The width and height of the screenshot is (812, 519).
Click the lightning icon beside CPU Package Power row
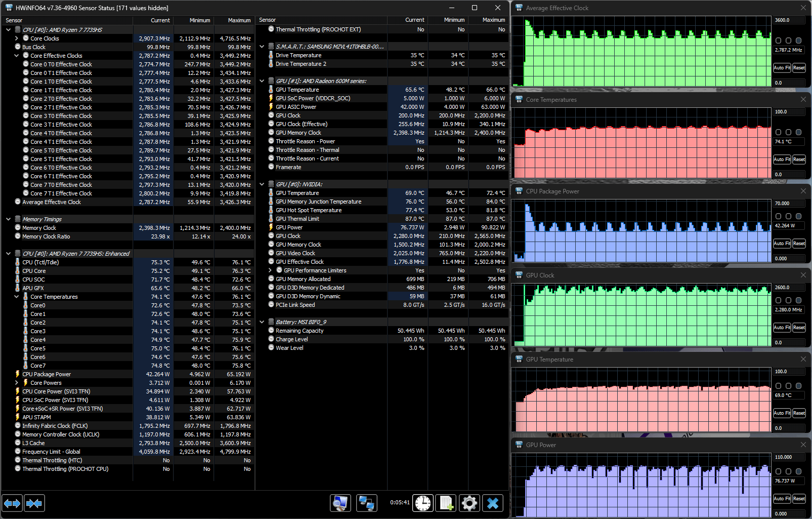coord(18,374)
